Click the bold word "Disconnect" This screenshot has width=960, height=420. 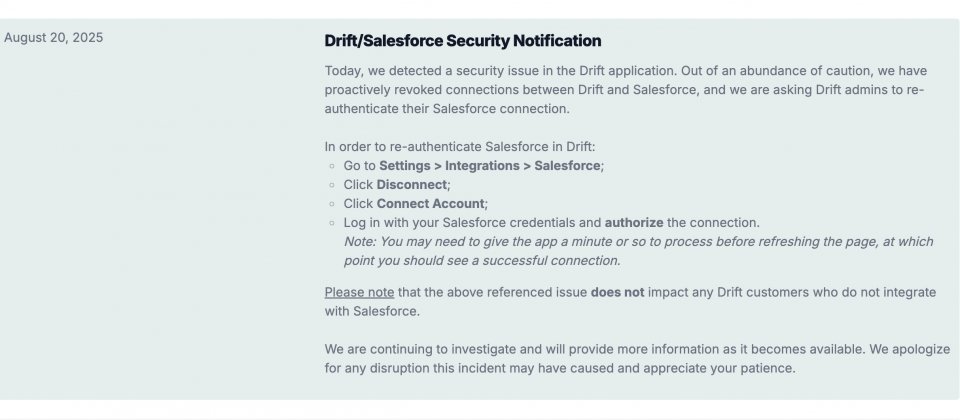tap(411, 185)
